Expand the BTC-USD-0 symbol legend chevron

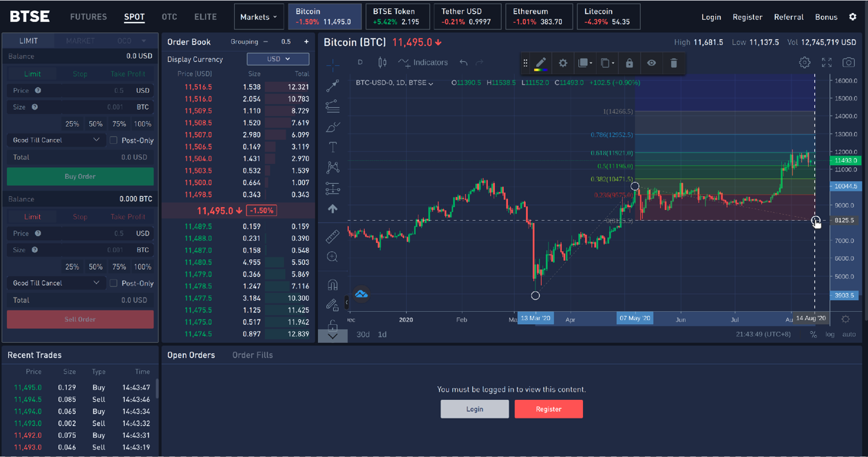coord(431,83)
